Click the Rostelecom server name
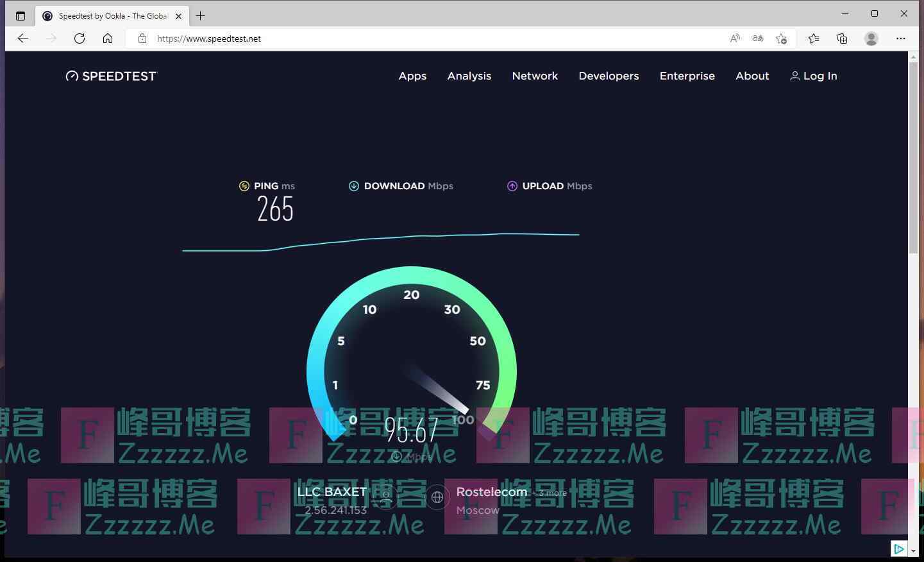 491,492
